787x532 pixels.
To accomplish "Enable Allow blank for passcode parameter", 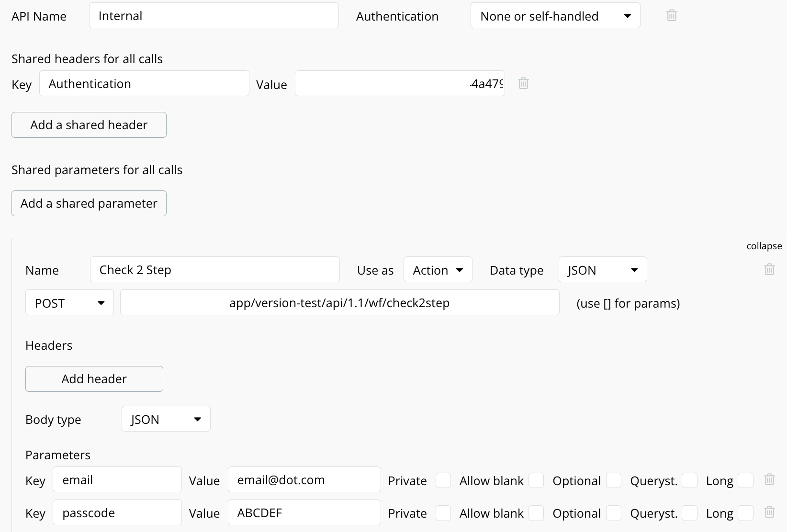I will pyautogui.click(x=536, y=513).
